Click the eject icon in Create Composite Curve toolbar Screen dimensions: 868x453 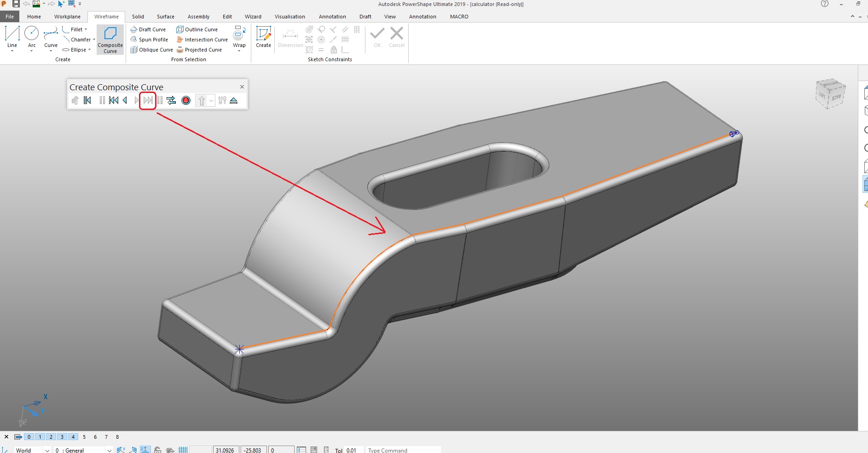coord(234,100)
